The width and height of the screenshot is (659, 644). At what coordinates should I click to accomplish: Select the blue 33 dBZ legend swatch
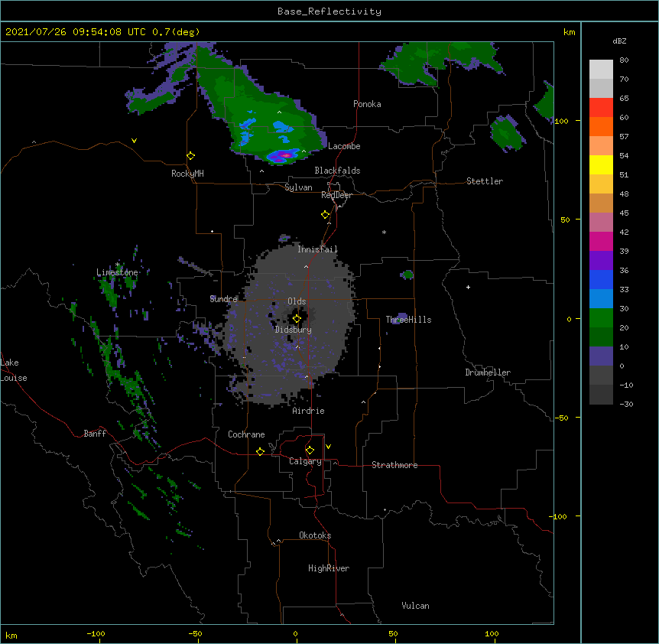pos(601,279)
